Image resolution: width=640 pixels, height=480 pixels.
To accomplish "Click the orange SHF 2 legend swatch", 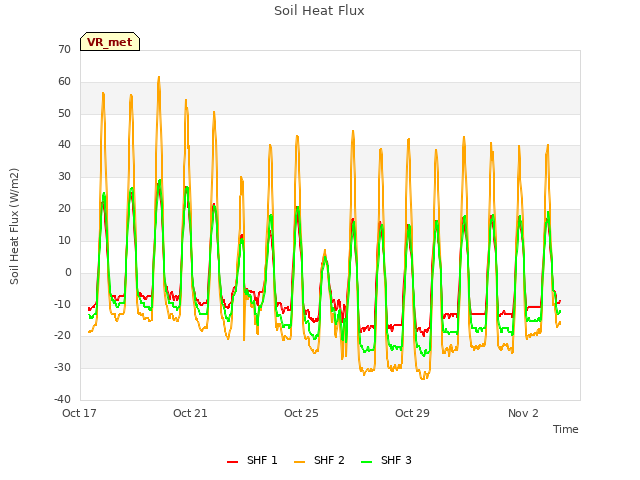I will point(300,462).
